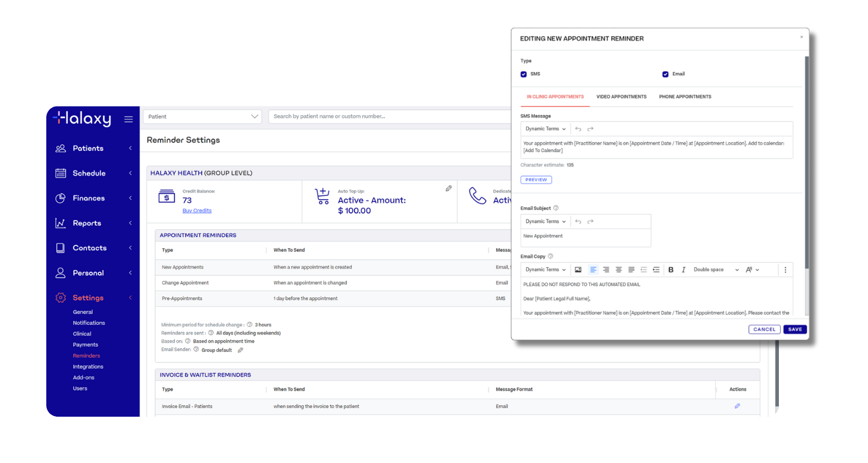Image resolution: width=868 pixels, height=463 pixels.
Task: Open the three-dot more options in email toolbar
Action: click(785, 270)
